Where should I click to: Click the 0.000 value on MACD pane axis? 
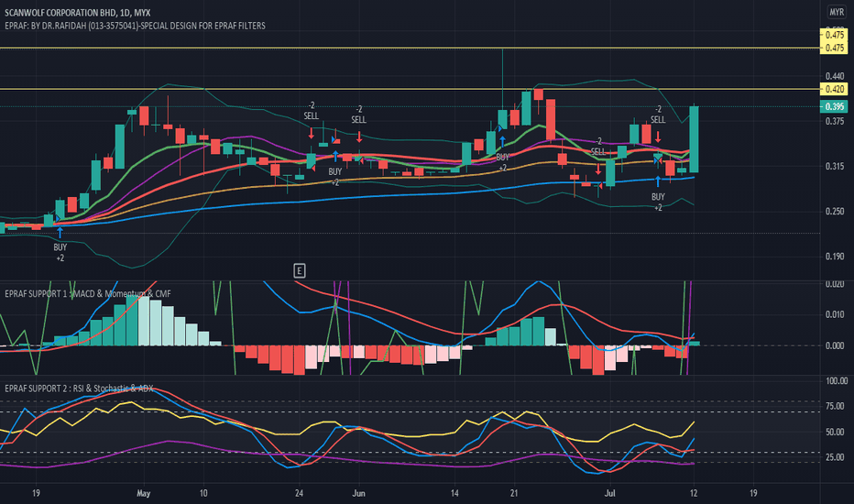coord(834,345)
